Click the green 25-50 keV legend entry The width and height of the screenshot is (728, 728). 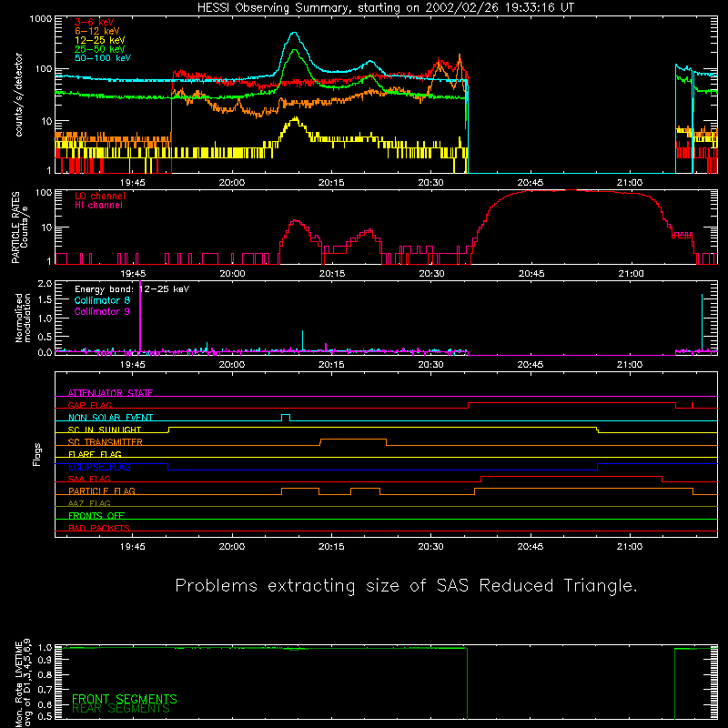(x=100, y=49)
